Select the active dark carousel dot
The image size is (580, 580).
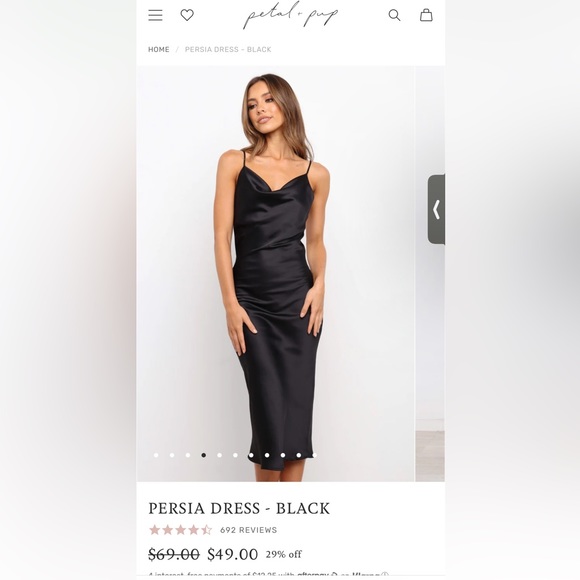coord(203,455)
